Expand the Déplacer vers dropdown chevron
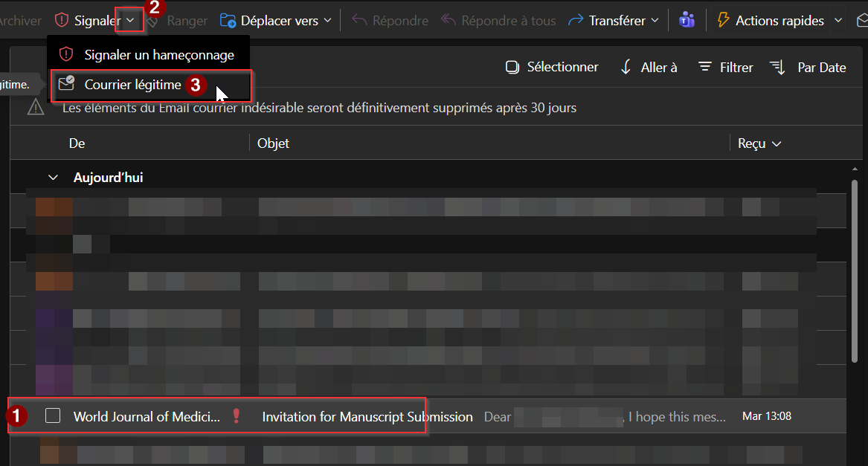868x466 pixels. [328, 21]
